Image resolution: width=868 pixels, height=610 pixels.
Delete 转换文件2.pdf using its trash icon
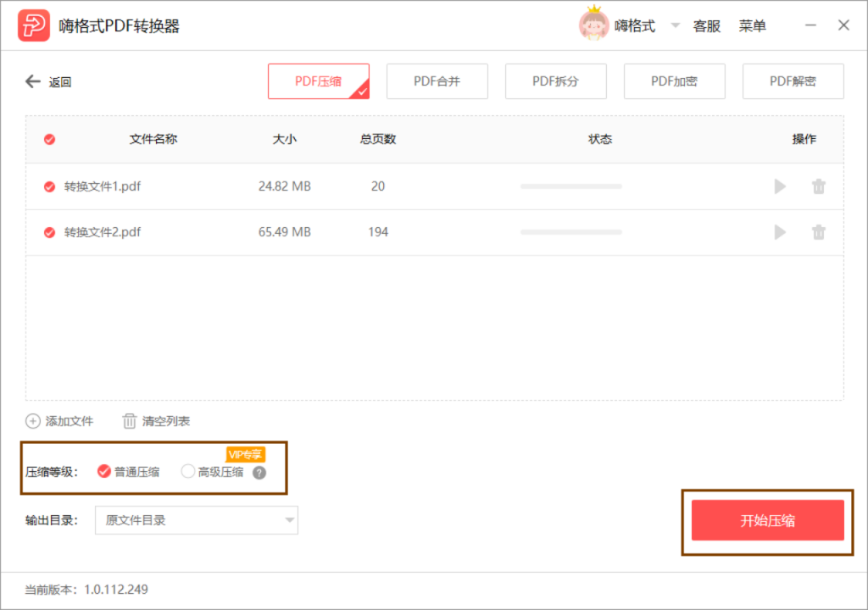coord(818,232)
